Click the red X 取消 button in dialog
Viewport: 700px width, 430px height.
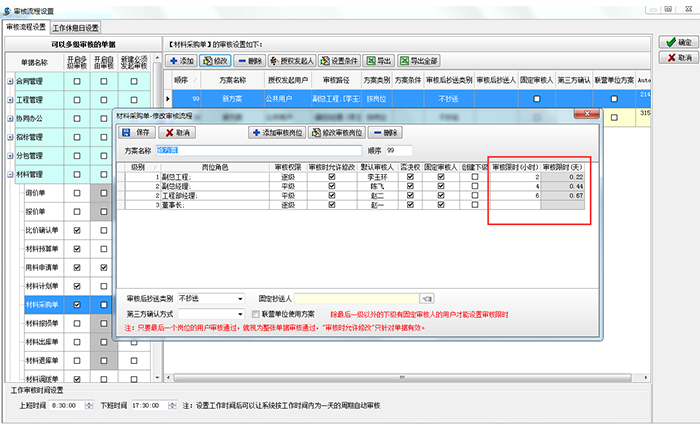coord(179,132)
